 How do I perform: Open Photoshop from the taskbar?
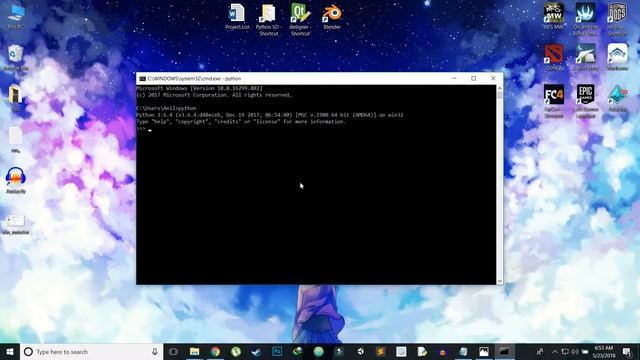(x=277, y=351)
